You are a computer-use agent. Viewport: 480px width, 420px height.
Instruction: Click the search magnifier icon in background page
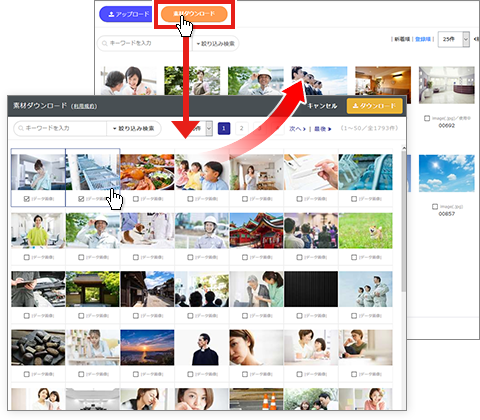tap(104, 43)
